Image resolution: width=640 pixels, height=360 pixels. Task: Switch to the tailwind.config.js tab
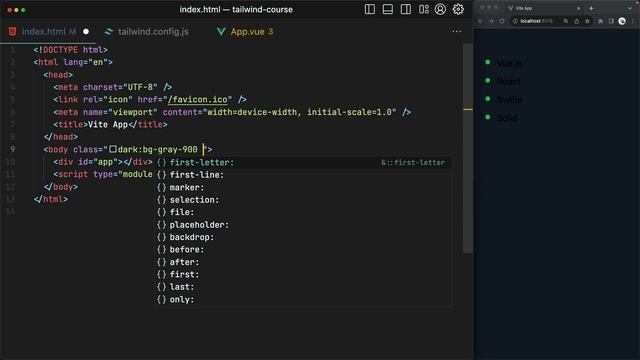coord(153,31)
